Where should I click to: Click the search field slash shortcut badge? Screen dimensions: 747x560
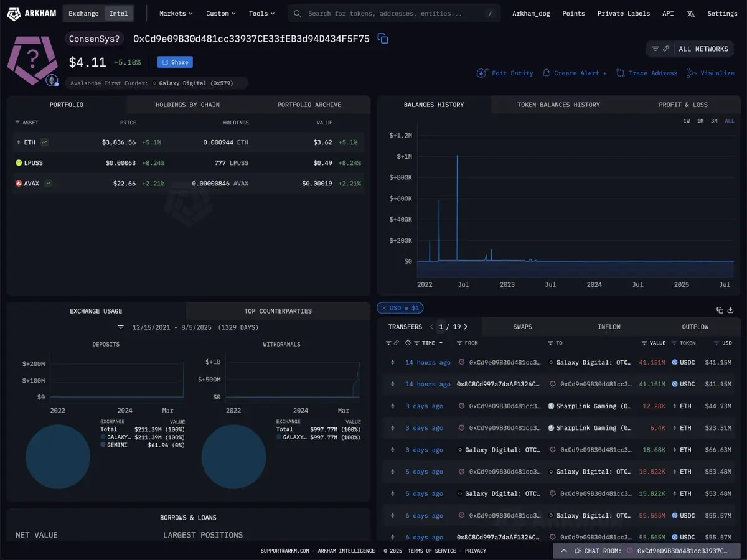tap(491, 13)
